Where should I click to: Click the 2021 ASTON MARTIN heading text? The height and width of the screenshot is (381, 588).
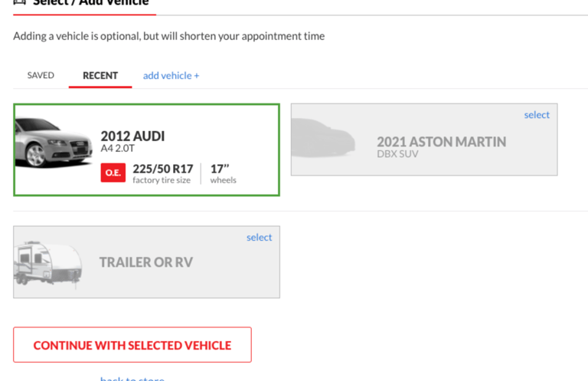point(441,142)
